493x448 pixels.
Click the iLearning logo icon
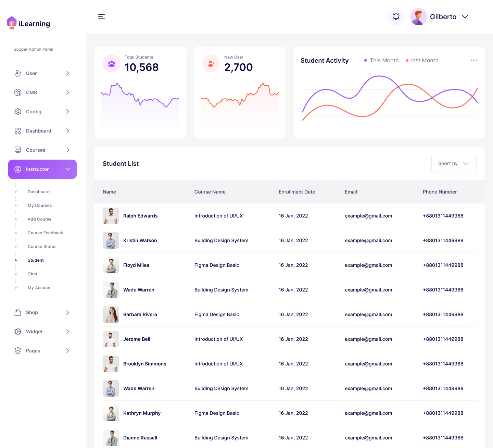coord(12,23)
